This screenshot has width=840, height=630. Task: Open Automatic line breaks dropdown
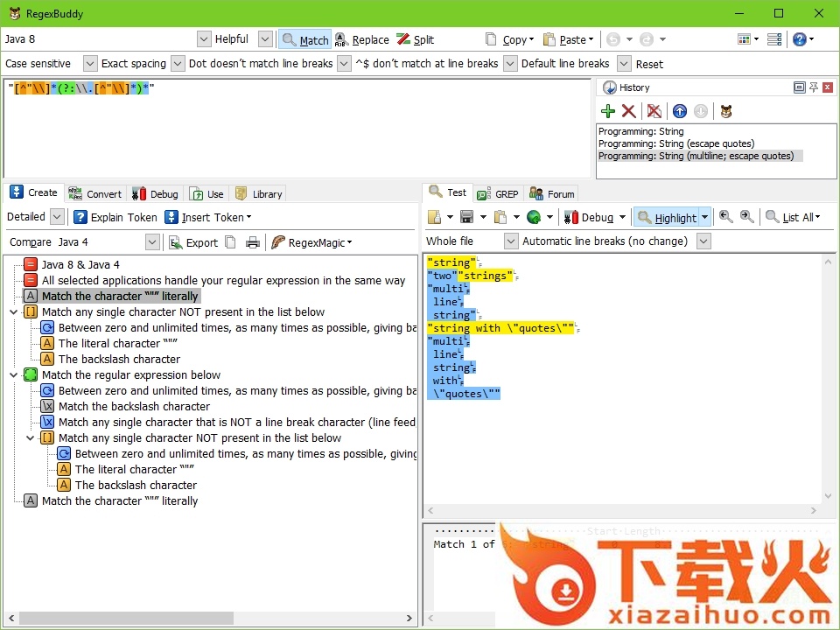703,241
